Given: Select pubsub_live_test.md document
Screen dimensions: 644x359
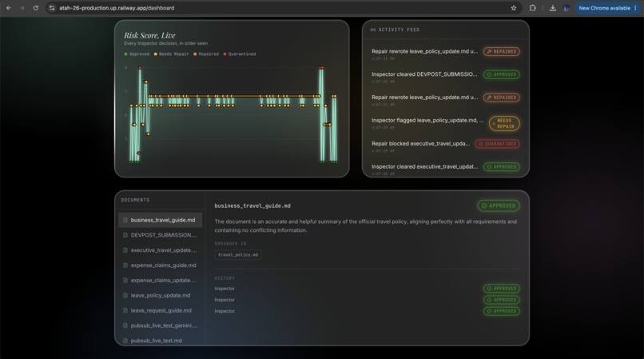Looking at the screenshot, I should pyautogui.click(x=160, y=341).
